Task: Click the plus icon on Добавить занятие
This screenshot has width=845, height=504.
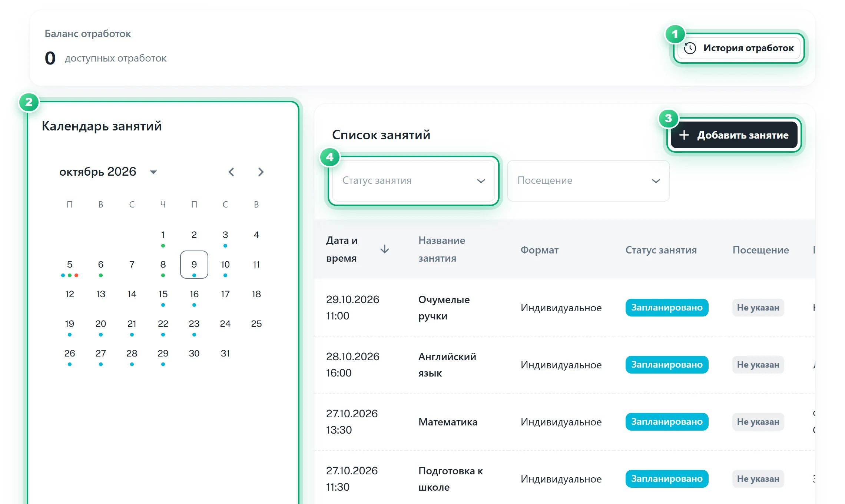Action: 684,135
